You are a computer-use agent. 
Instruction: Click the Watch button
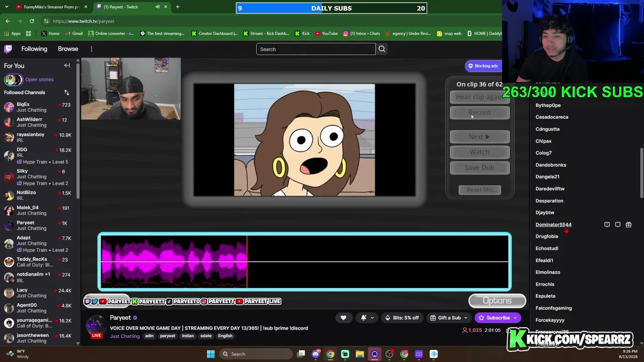pos(479,152)
